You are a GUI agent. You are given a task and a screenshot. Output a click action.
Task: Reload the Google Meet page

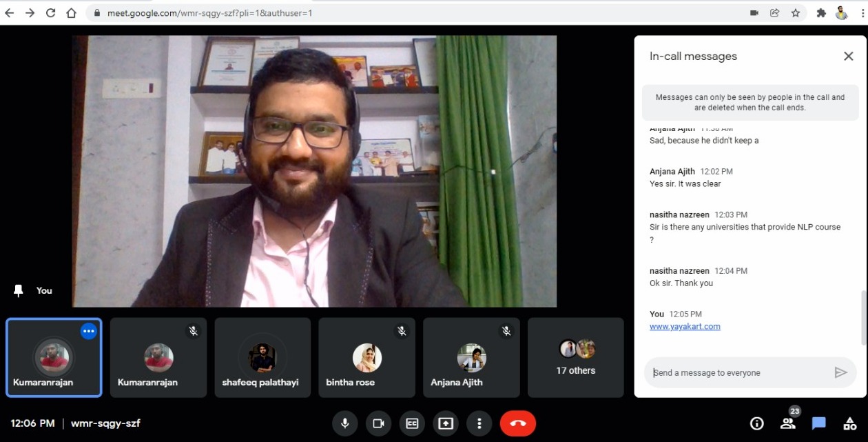click(50, 12)
